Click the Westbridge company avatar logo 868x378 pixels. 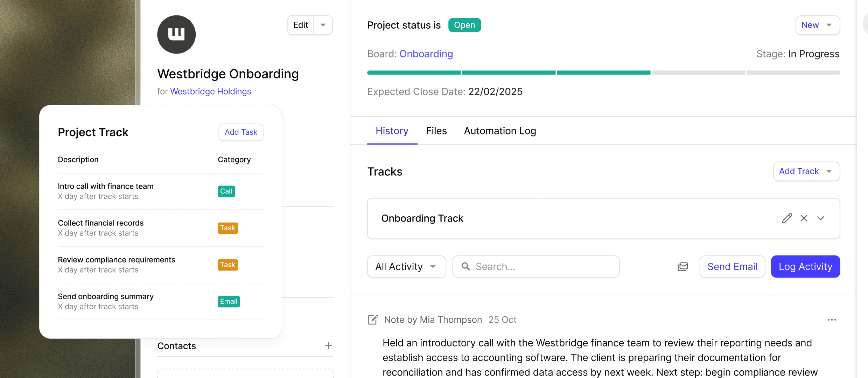tap(176, 34)
